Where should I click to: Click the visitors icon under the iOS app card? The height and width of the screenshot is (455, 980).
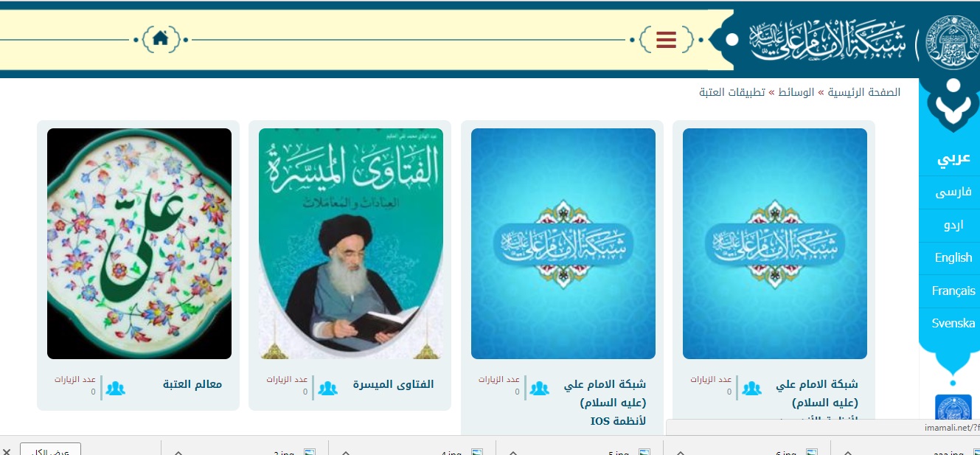click(539, 387)
